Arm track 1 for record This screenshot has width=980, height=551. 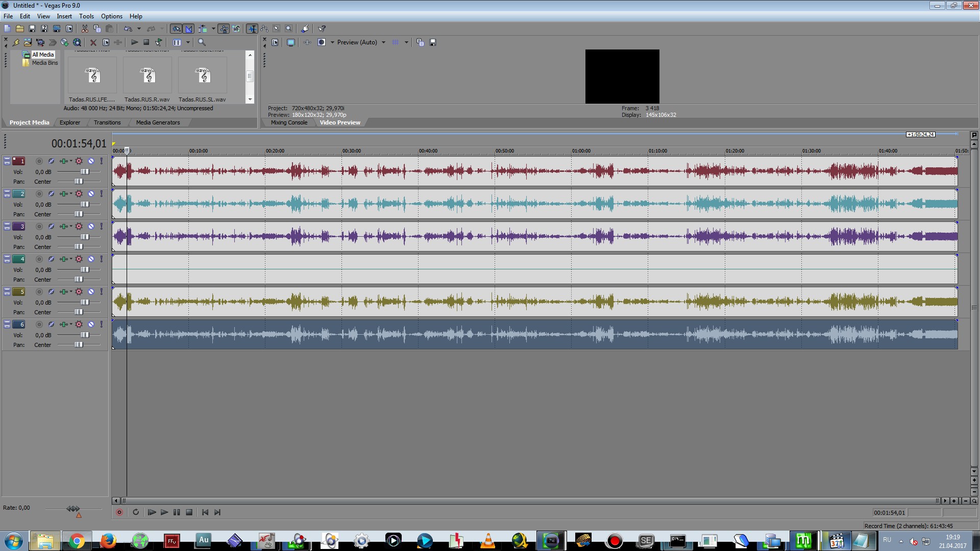39,161
